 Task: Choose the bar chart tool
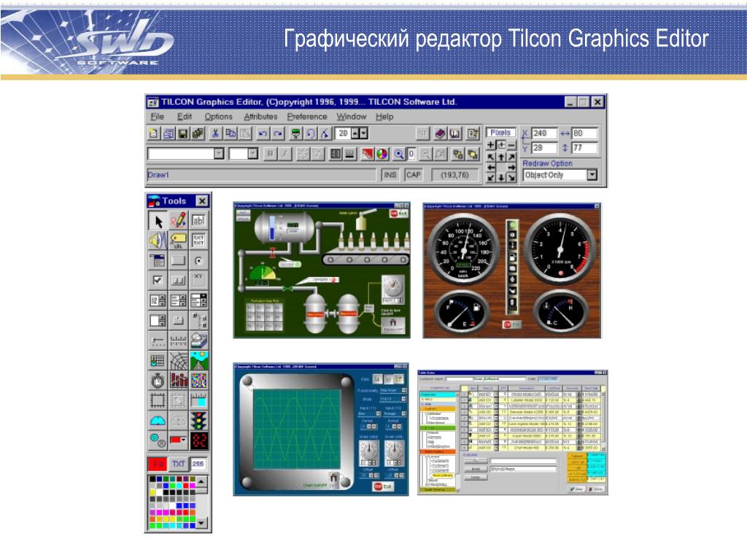pos(178,381)
